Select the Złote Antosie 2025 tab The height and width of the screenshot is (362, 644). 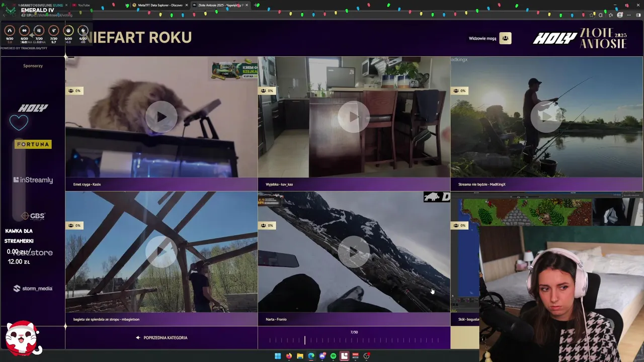pos(220,5)
